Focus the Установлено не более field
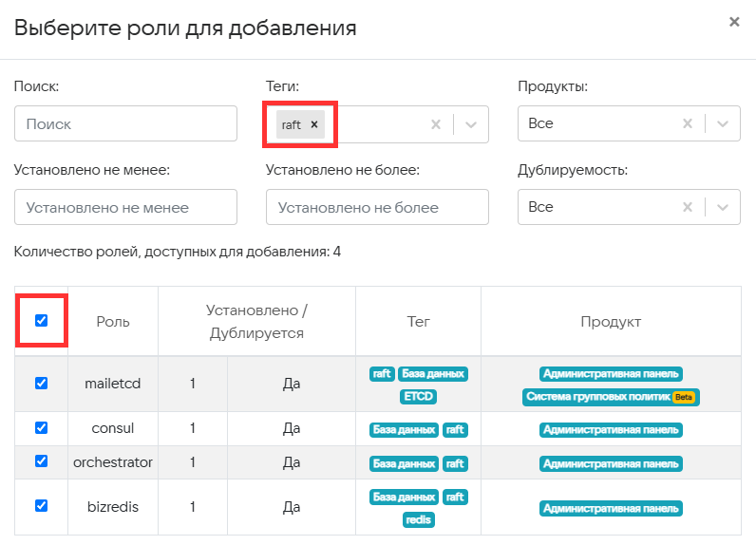 click(377, 207)
